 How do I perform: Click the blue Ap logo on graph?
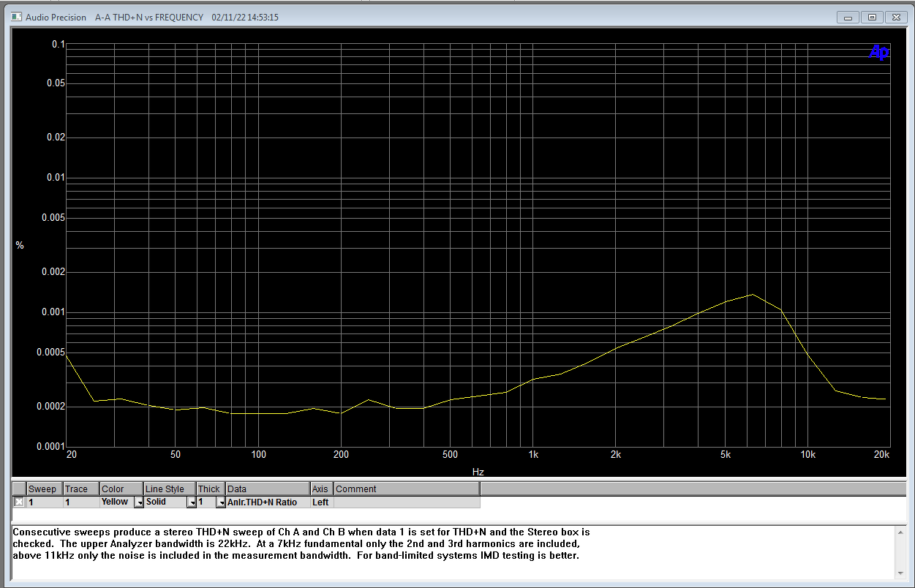[878, 53]
